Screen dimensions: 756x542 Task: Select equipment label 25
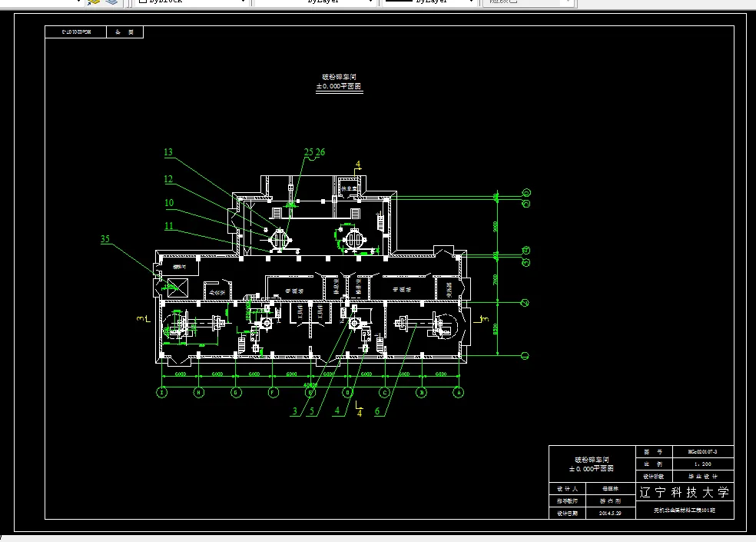pyautogui.click(x=309, y=152)
